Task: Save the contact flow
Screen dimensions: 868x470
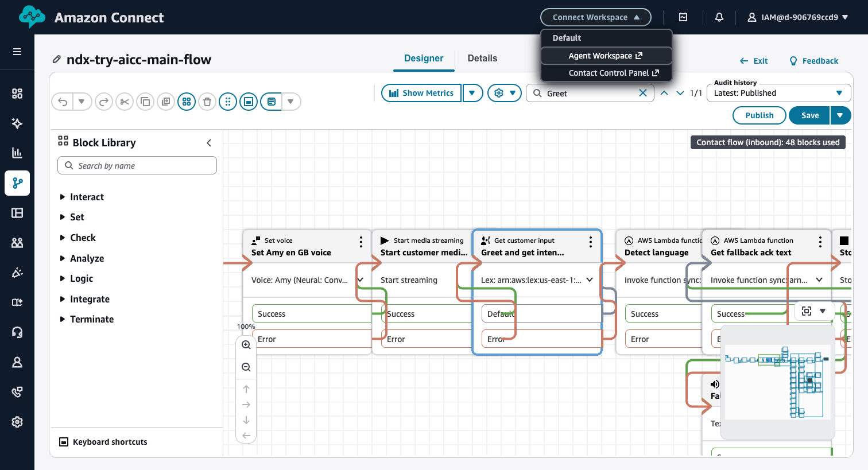Action: coord(810,115)
